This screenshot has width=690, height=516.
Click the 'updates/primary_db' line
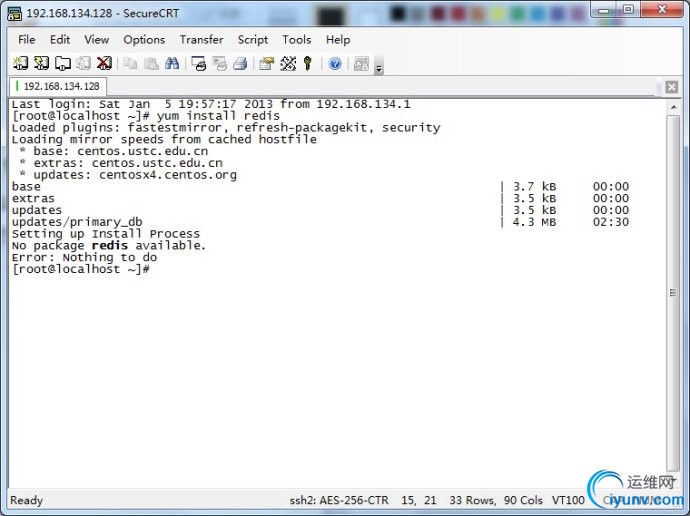coord(77,222)
